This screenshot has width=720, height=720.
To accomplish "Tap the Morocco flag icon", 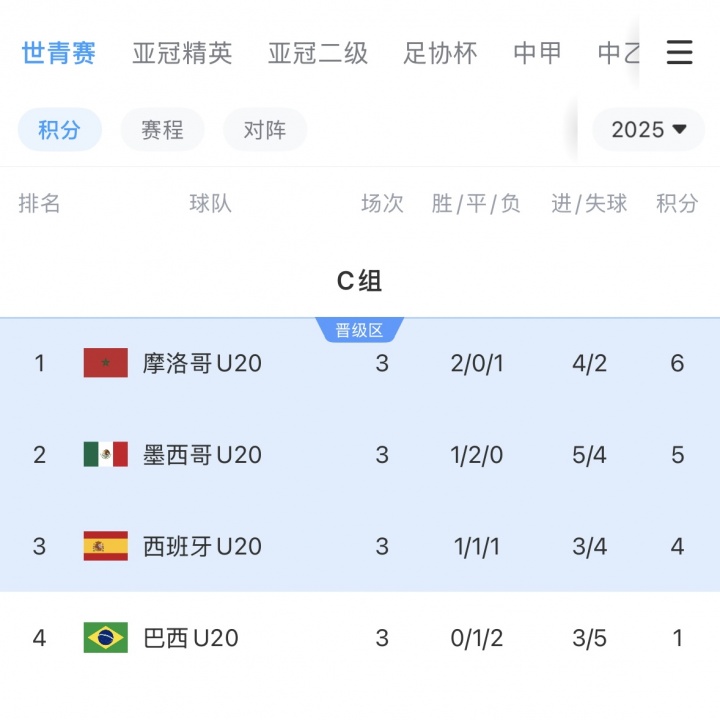I will point(105,363).
